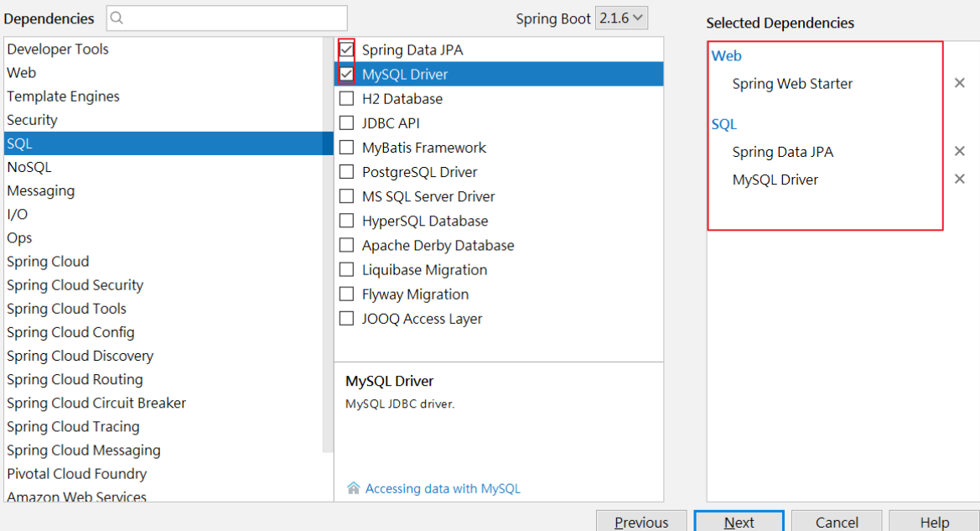Select MySQL Driver in Selected Dependencies panel

click(x=775, y=180)
